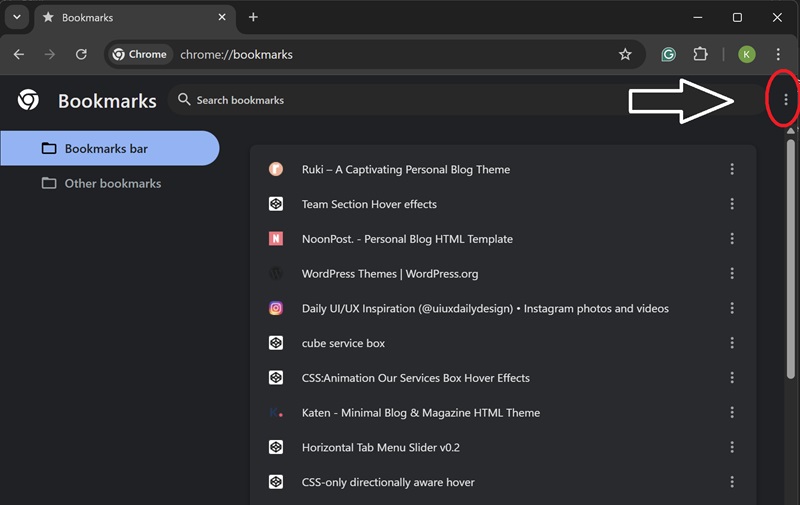Select CSS:Animation Our Services Box Hover Effects
Image resolution: width=800 pixels, height=505 pixels.
coord(503,377)
